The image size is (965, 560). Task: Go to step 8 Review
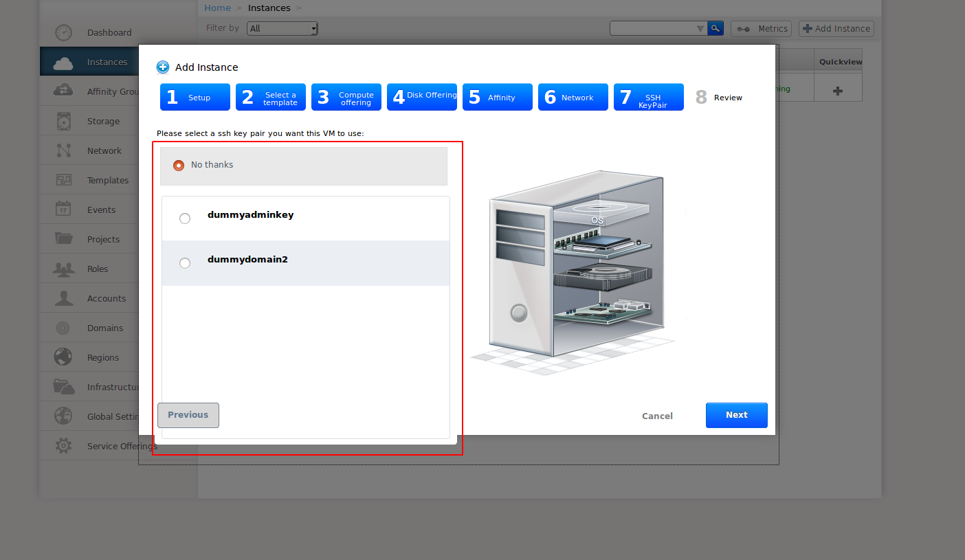[724, 97]
